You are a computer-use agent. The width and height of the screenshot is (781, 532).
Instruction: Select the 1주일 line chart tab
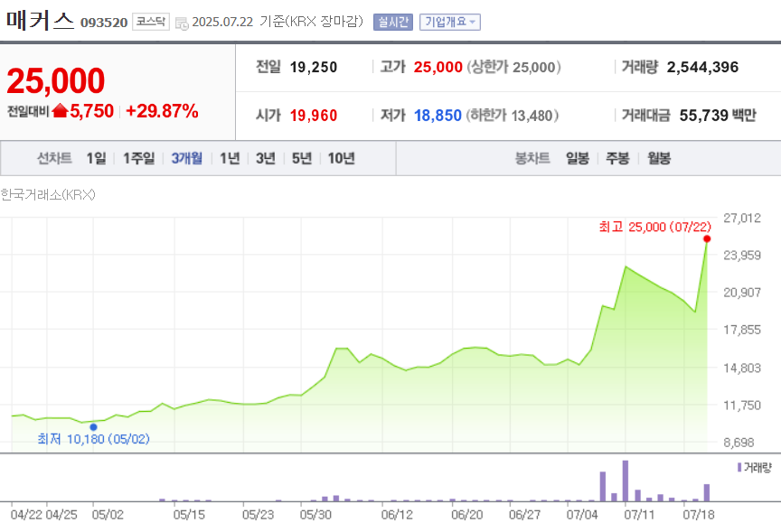[x=139, y=158]
